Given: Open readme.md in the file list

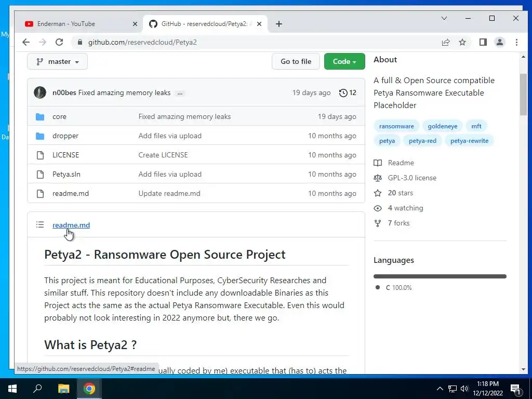Looking at the screenshot, I should (x=71, y=193).
